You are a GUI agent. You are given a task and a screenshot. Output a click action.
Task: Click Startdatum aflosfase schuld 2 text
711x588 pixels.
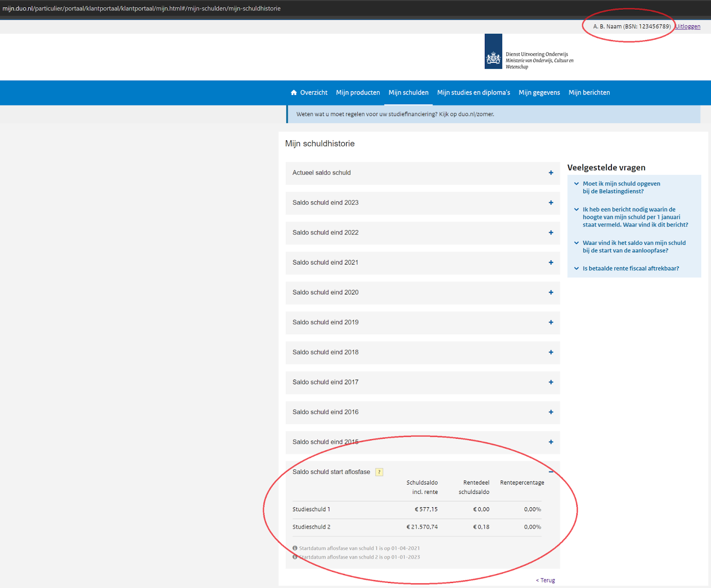[359, 557]
